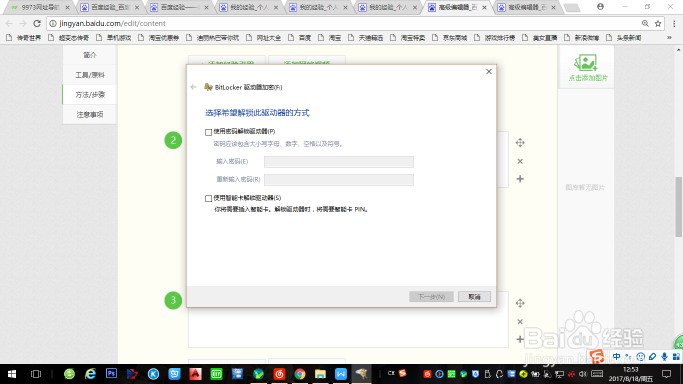Open 注意事项 section in sidebar

coord(90,115)
